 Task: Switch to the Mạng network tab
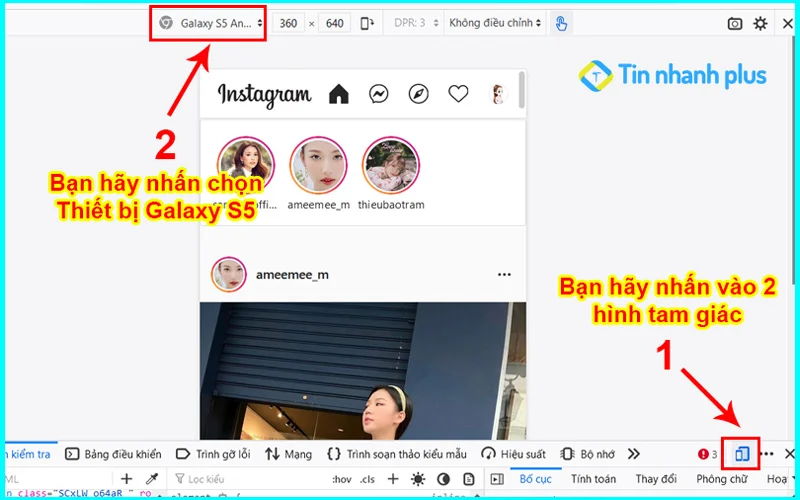[288, 454]
